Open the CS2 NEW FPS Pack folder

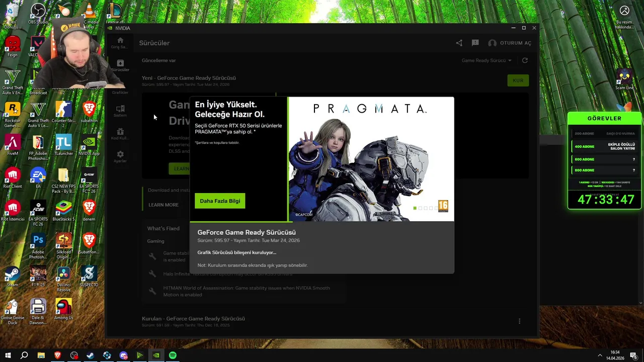(x=63, y=181)
